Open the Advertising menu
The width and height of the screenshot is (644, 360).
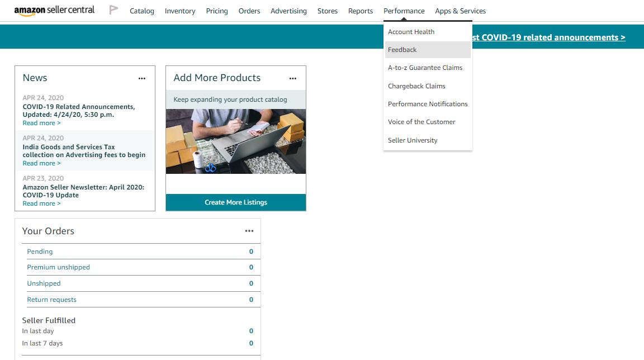tap(288, 11)
